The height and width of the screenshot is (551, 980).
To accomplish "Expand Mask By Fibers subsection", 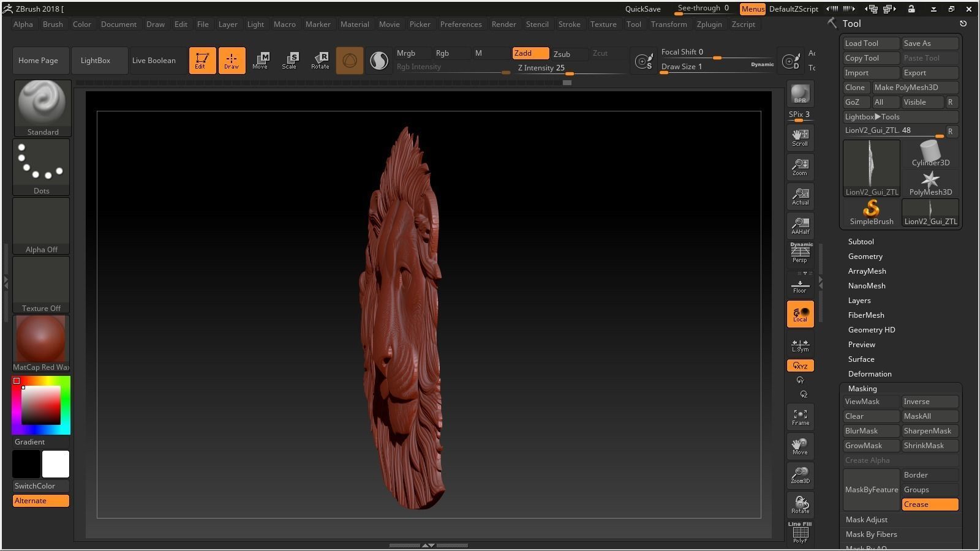I will pos(871,534).
